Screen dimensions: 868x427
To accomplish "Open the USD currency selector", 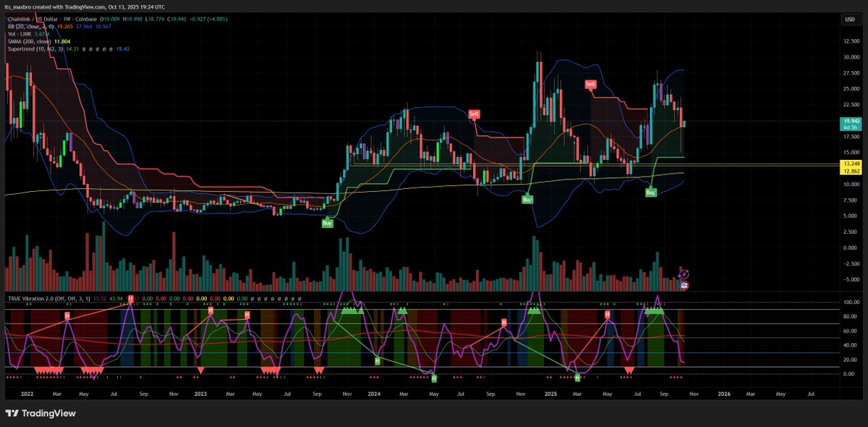I will (x=849, y=20).
